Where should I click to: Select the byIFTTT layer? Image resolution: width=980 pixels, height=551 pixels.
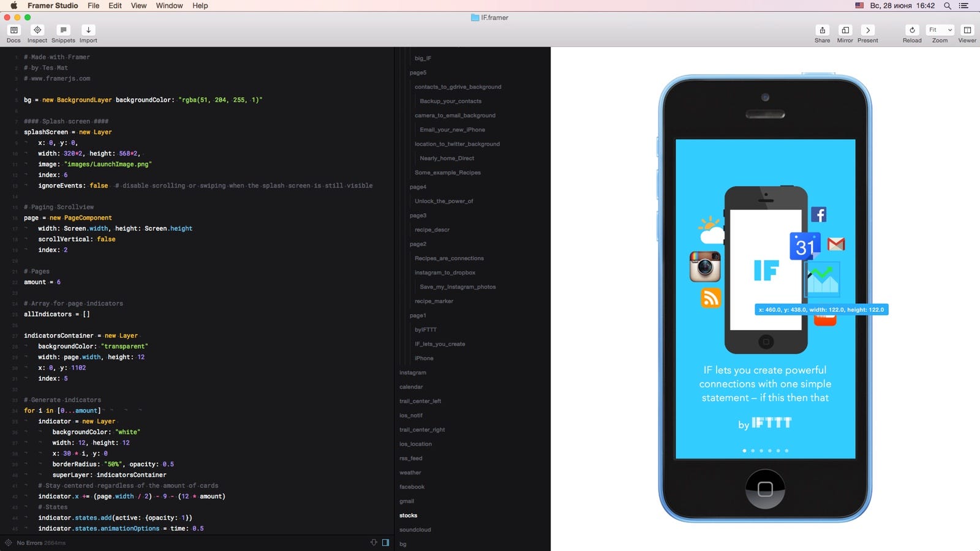[x=425, y=329]
